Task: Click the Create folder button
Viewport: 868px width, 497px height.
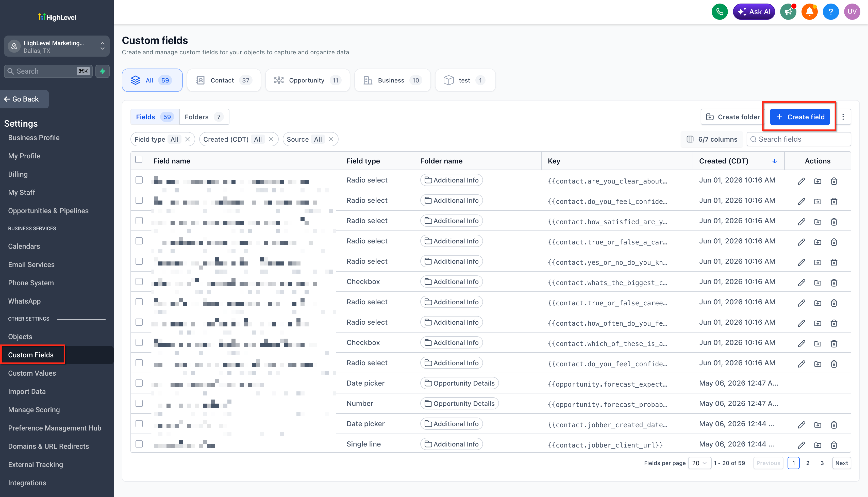Action: [733, 117]
